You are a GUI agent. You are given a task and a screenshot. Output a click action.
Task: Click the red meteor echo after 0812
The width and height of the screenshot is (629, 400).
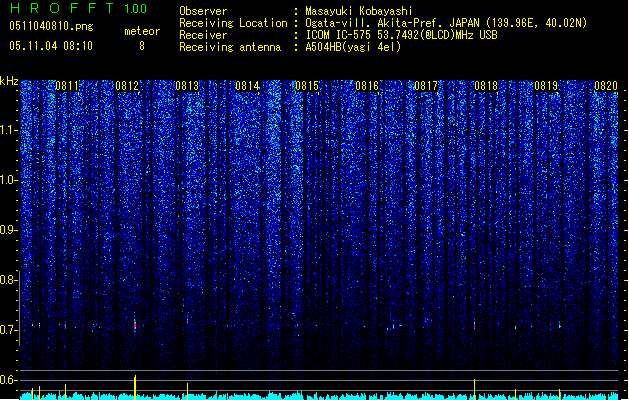coord(135,324)
